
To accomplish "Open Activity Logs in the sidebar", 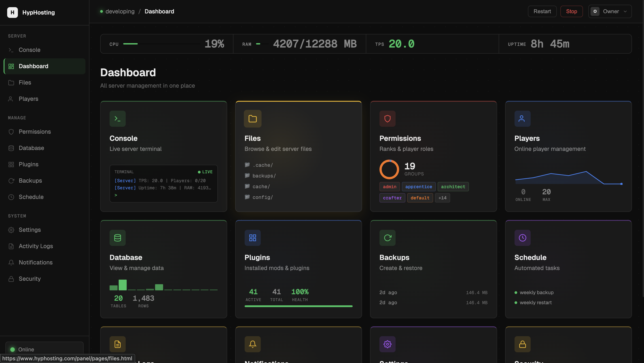I will tap(36, 246).
